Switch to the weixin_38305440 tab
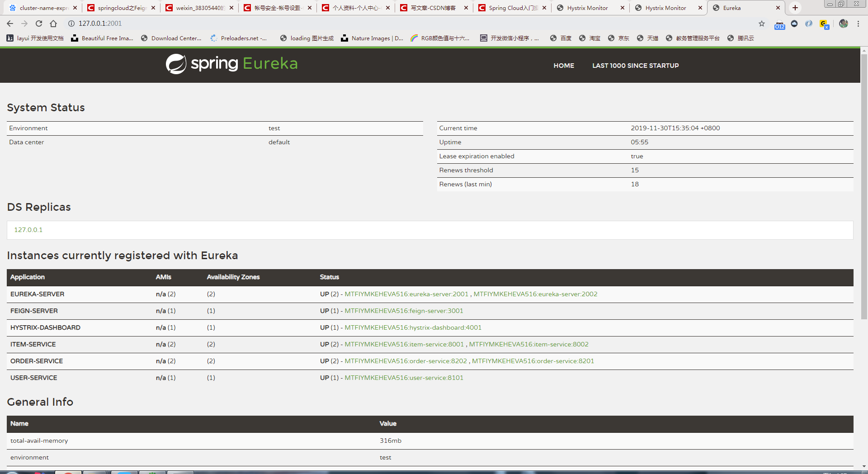 pyautogui.click(x=199, y=8)
